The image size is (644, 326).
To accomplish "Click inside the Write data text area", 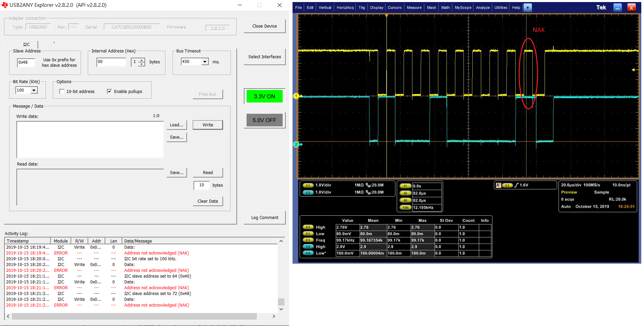I will click(90, 140).
